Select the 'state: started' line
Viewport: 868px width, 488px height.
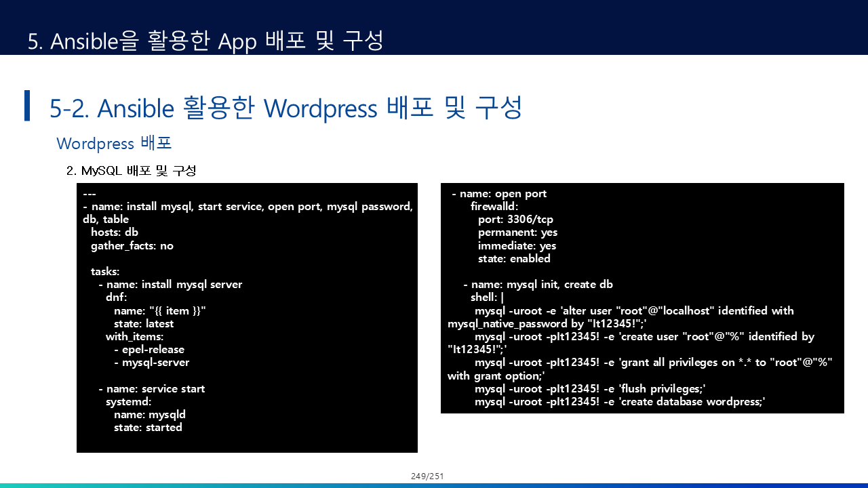(148, 428)
